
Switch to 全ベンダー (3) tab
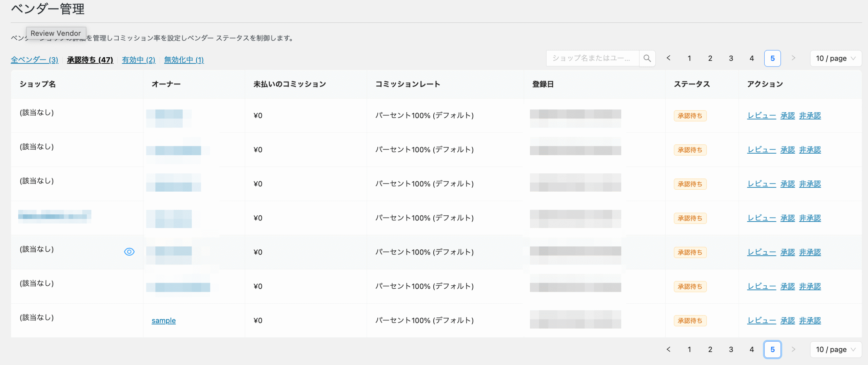point(35,60)
